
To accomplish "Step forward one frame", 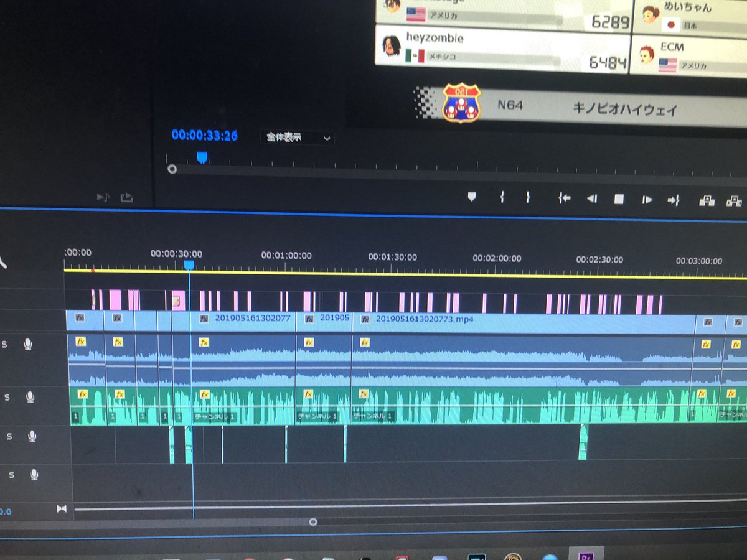I will pyautogui.click(x=647, y=200).
